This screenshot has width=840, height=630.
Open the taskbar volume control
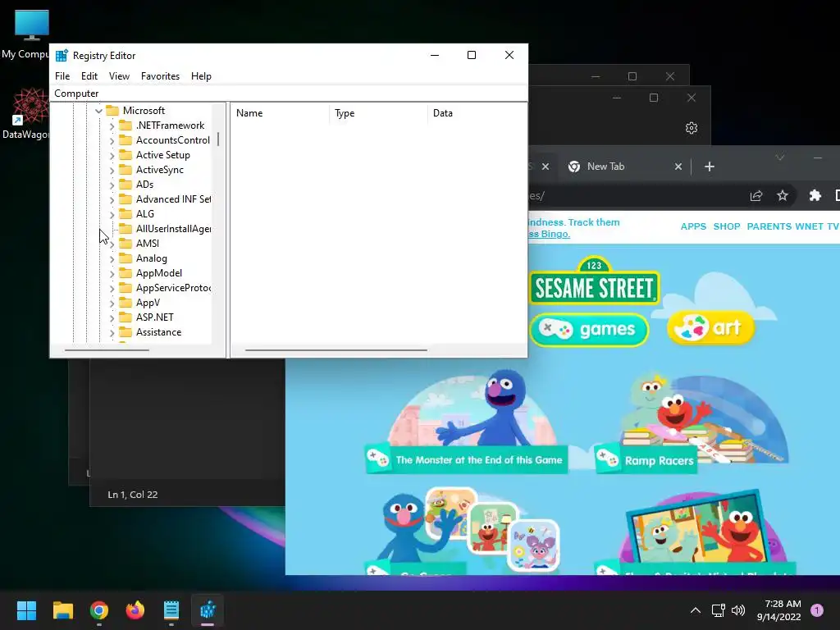pyautogui.click(x=738, y=610)
